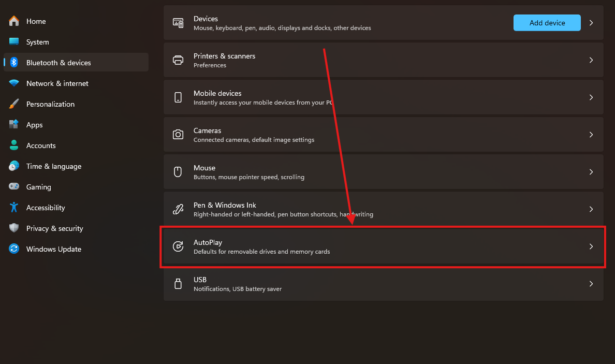The width and height of the screenshot is (615, 364).
Task: Open Mouse settings via chevron
Action: tap(591, 172)
